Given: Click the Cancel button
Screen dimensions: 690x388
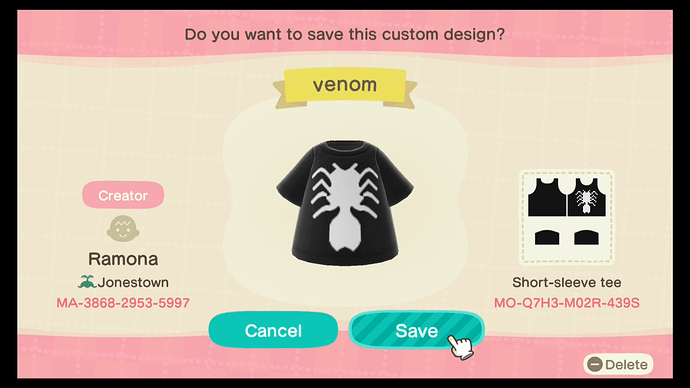Looking at the screenshot, I should 273,330.
